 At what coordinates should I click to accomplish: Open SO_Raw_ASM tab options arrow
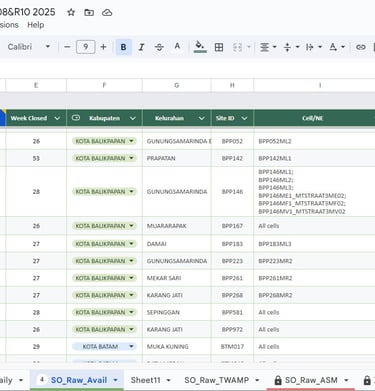(346, 380)
